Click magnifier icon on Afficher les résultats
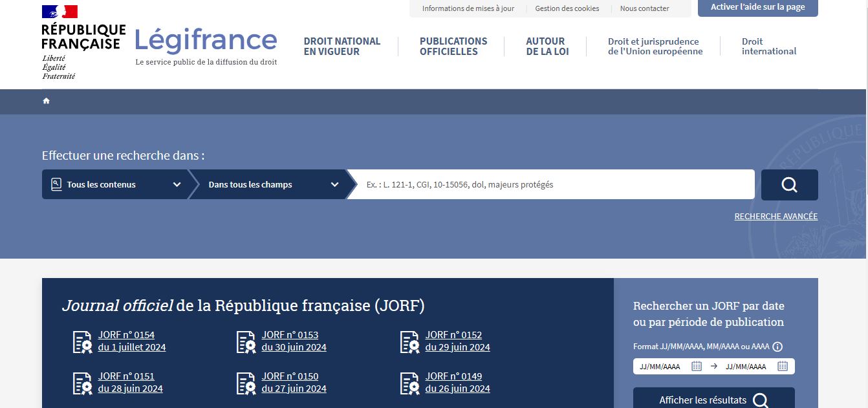Screen dimensions: 868x408 point(761,400)
